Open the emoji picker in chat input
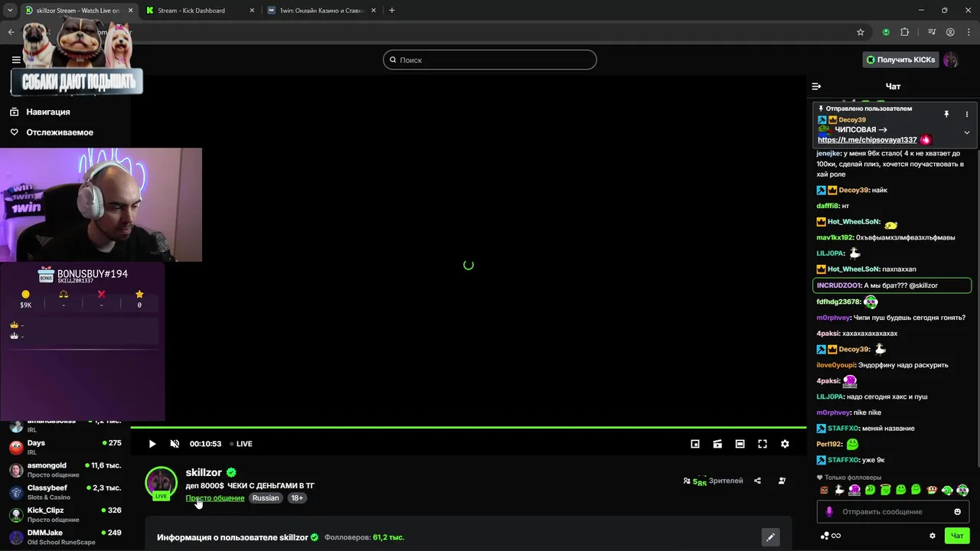Viewport: 980px width, 551px height. (957, 512)
